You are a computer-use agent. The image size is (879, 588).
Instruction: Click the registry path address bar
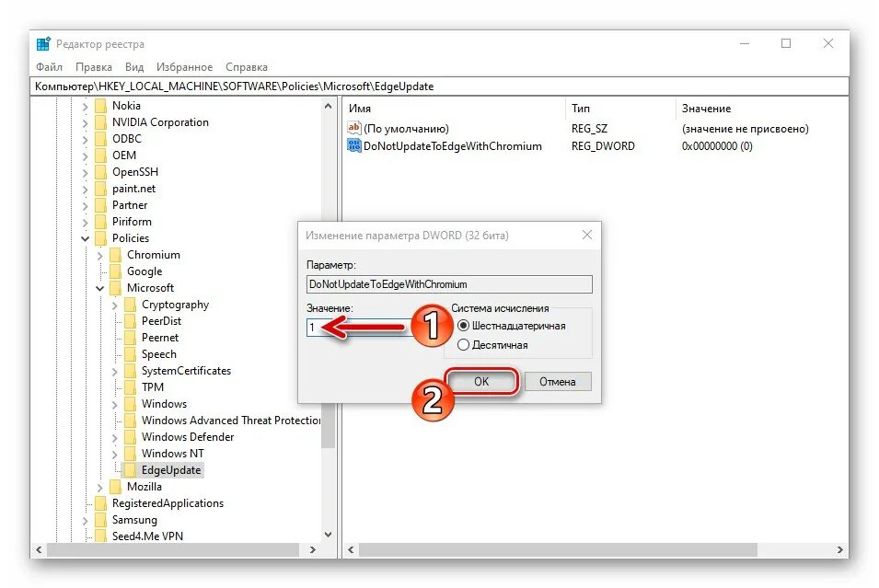(440, 86)
